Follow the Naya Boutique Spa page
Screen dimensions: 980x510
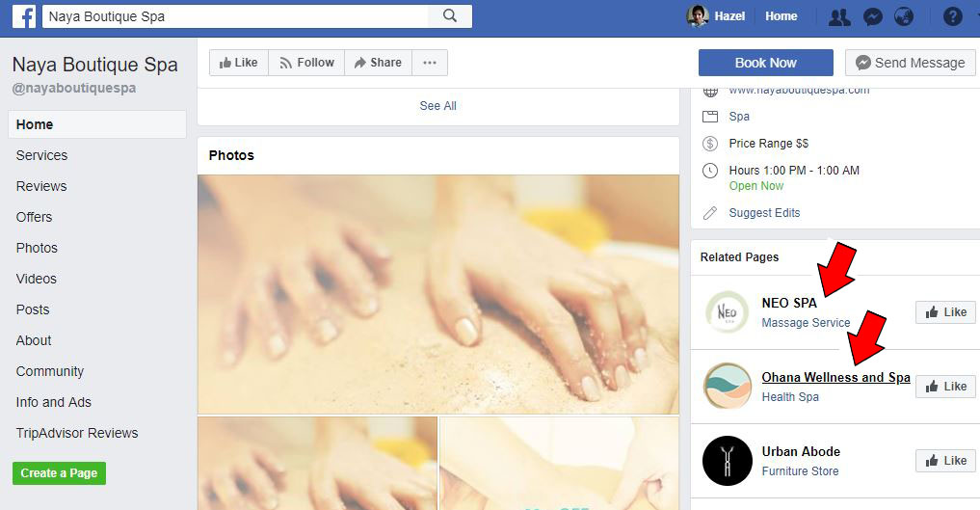coord(306,63)
